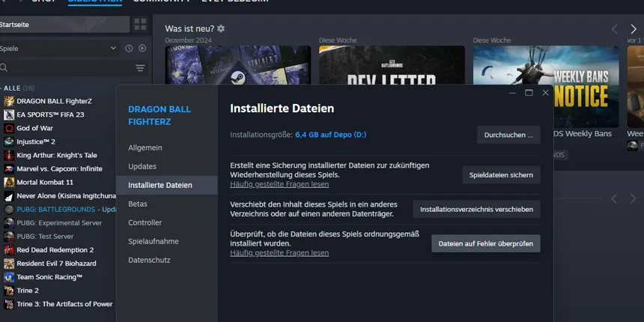Click the DRAGON BALL FighterZ game icon
The width and height of the screenshot is (644, 322).
click(x=9, y=101)
